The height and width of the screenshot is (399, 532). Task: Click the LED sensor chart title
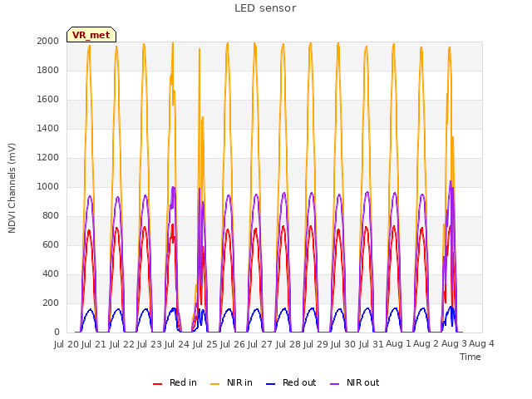(265, 8)
